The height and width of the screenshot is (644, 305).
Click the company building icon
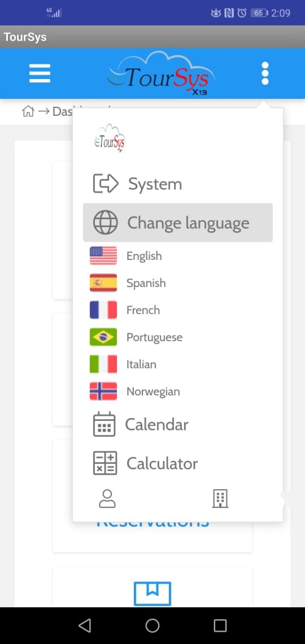(x=220, y=499)
